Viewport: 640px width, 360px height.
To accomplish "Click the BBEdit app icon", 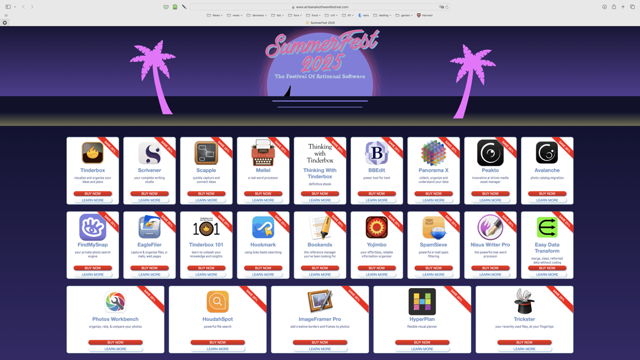I will pyautogui.click(x=376, y=153).
